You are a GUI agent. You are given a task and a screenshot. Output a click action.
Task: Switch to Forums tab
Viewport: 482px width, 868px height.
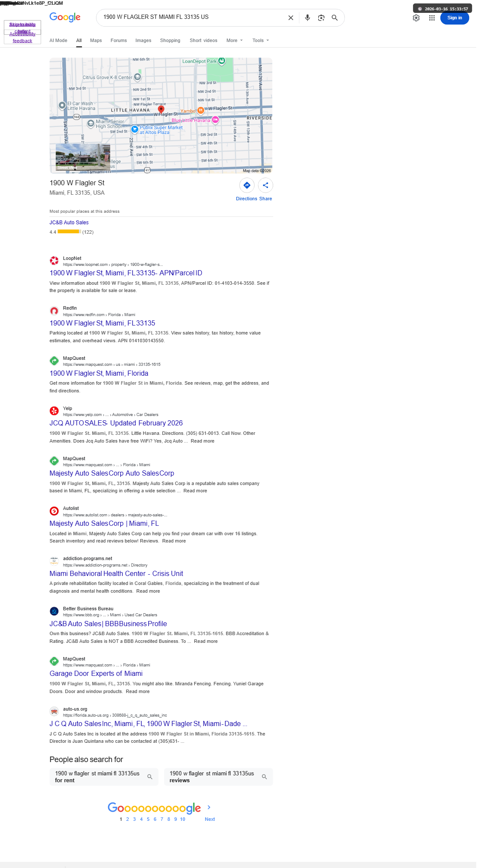[119, 40]
